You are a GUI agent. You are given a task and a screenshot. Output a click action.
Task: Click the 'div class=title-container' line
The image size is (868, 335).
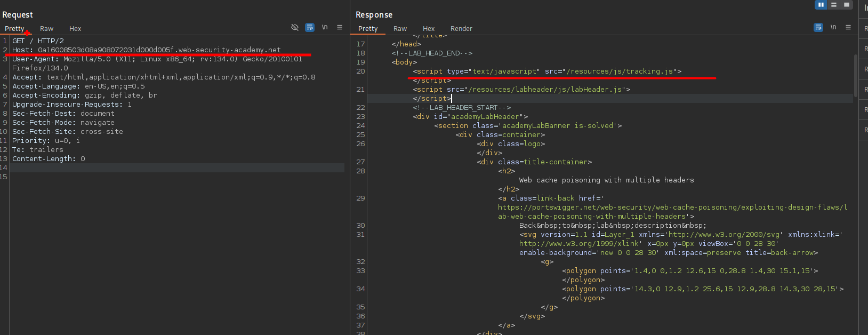tap(534, 162)
